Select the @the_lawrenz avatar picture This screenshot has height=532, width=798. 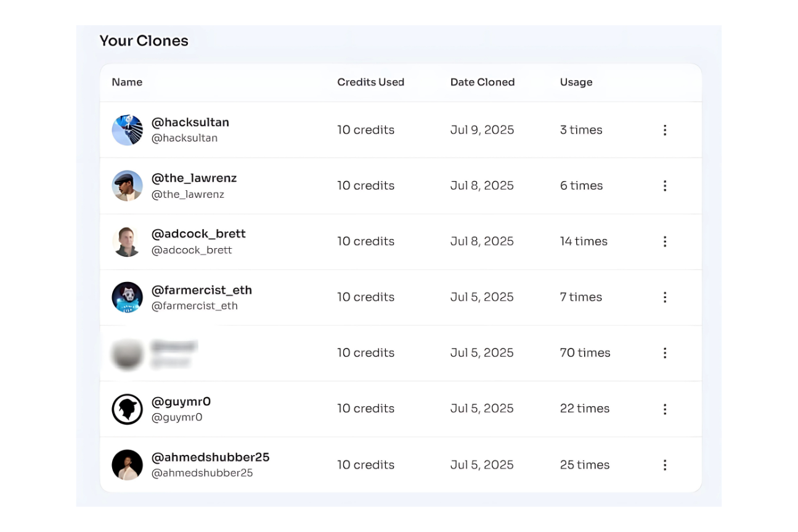point(127,186)
